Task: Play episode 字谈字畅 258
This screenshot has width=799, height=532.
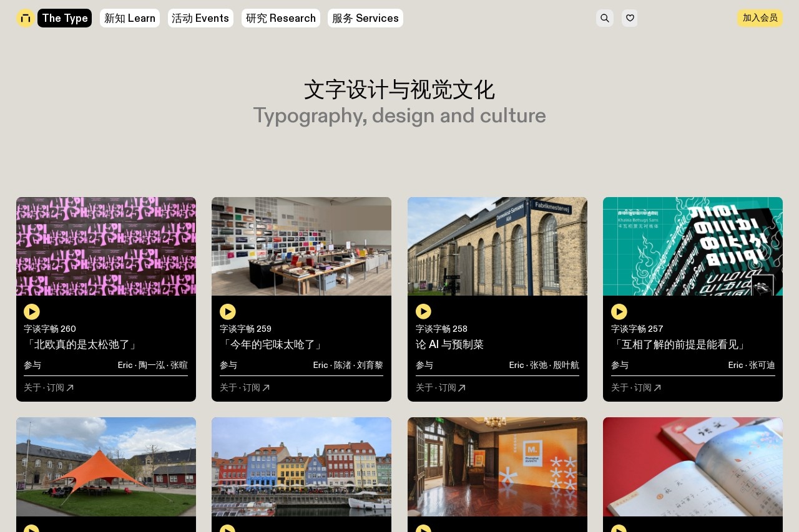Action: (423, 312)
